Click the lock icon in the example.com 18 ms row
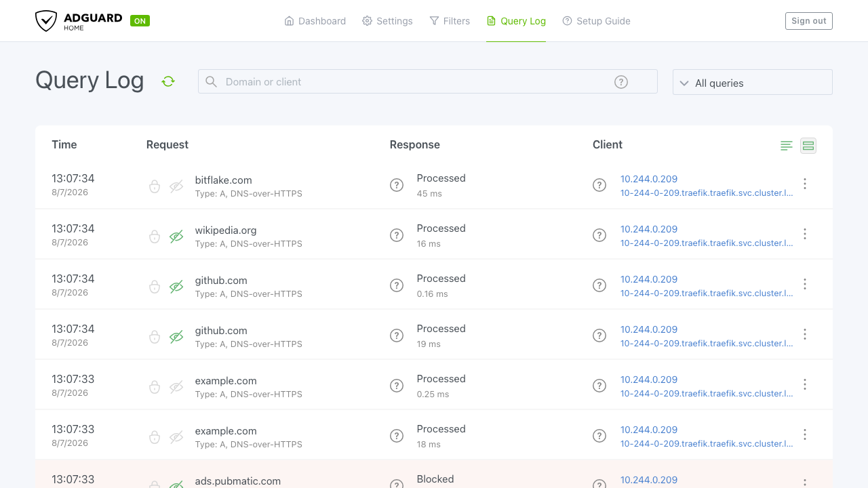868x488 pixels. point(155,437)
